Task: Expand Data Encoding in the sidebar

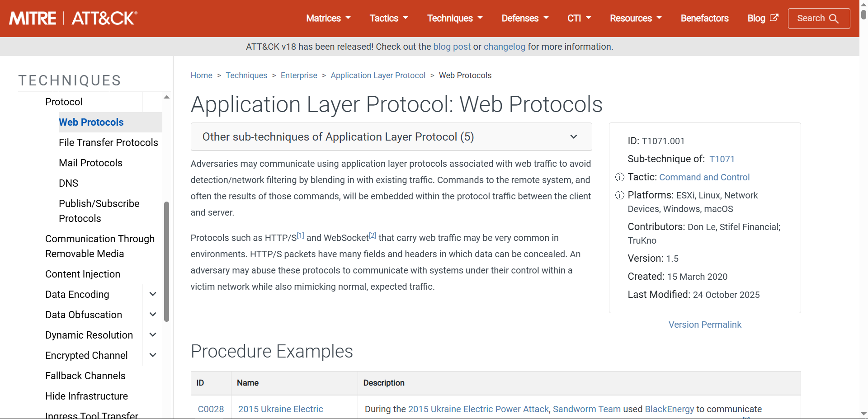Action: click(152, 294)
